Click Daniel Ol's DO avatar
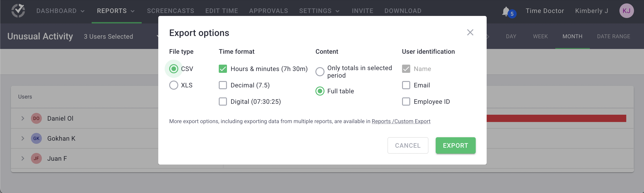The width and height of the screenshot is (644, 193). pyautogui.click(x=36, y=118)
